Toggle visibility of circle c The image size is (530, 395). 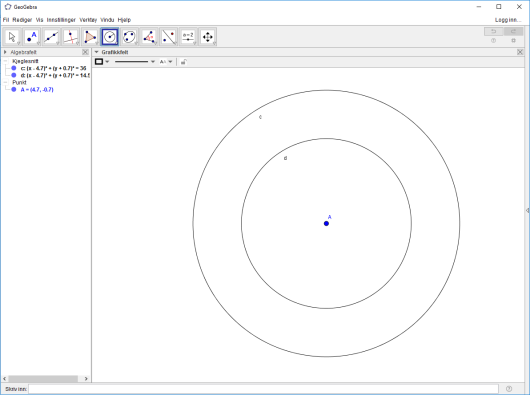[14, 68]
